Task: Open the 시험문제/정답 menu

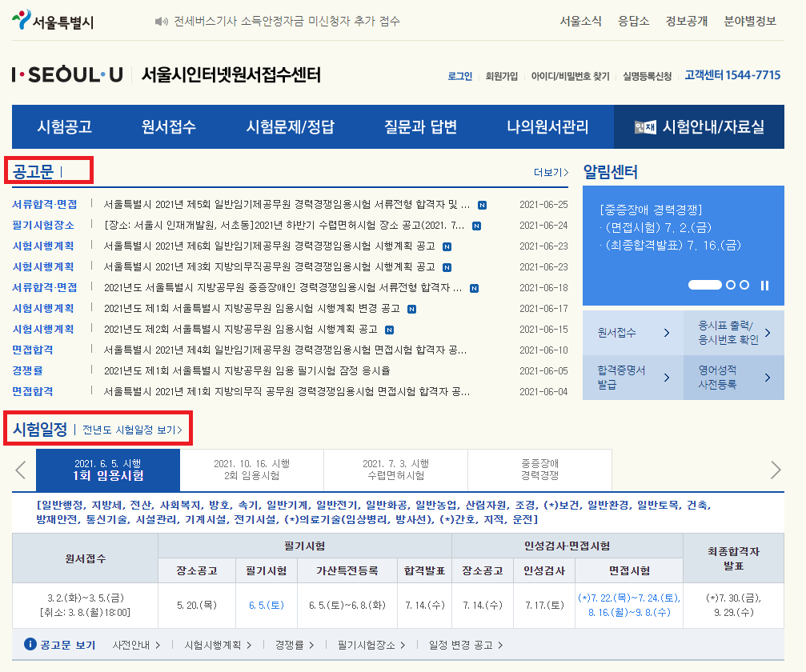Action: tap(290, 127)
